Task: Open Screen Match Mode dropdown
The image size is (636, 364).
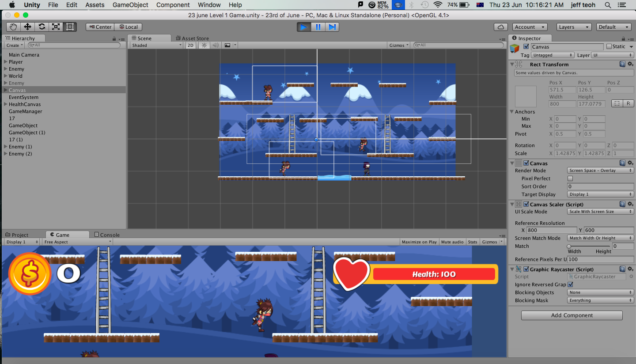Action: 600,238
